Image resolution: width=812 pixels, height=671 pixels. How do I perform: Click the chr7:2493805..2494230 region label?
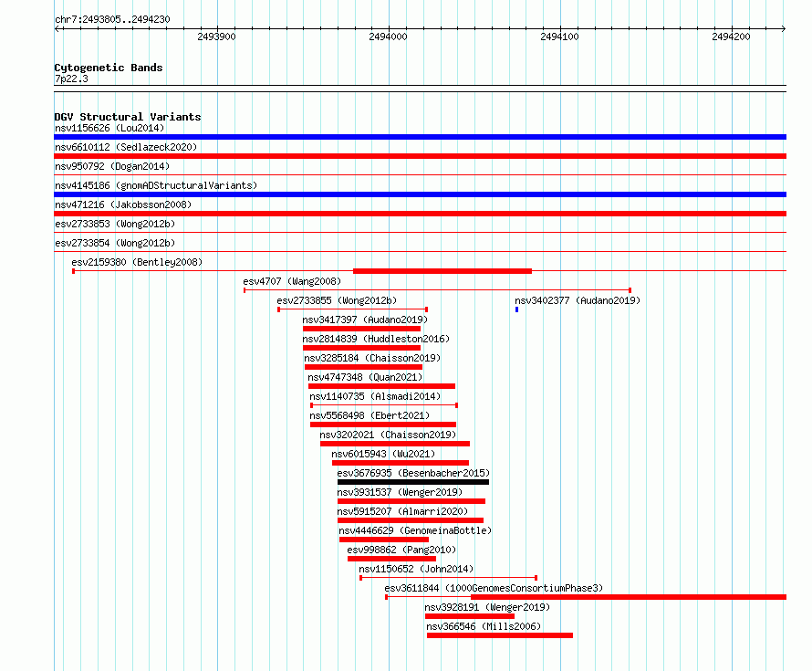click(112, 19)
